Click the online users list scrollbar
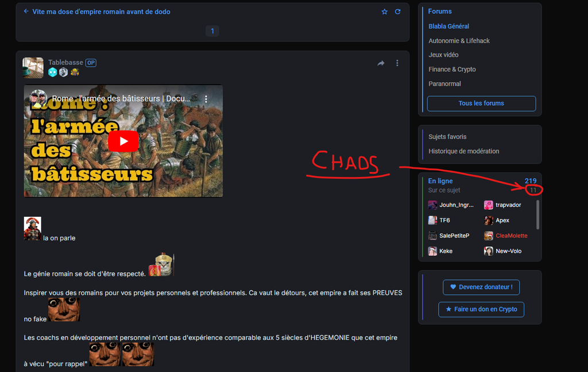The width and height of the screenshot is (588, 372). (537, 214)
